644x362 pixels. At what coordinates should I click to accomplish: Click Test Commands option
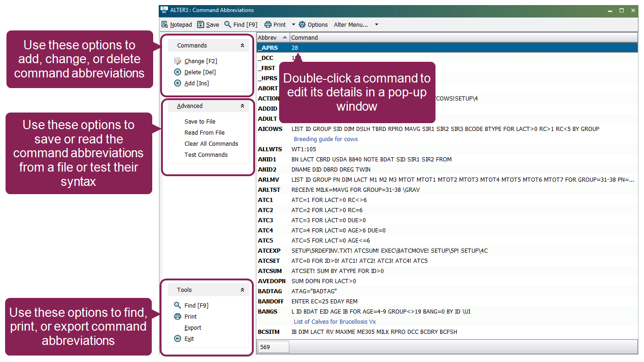pos(206,154)
